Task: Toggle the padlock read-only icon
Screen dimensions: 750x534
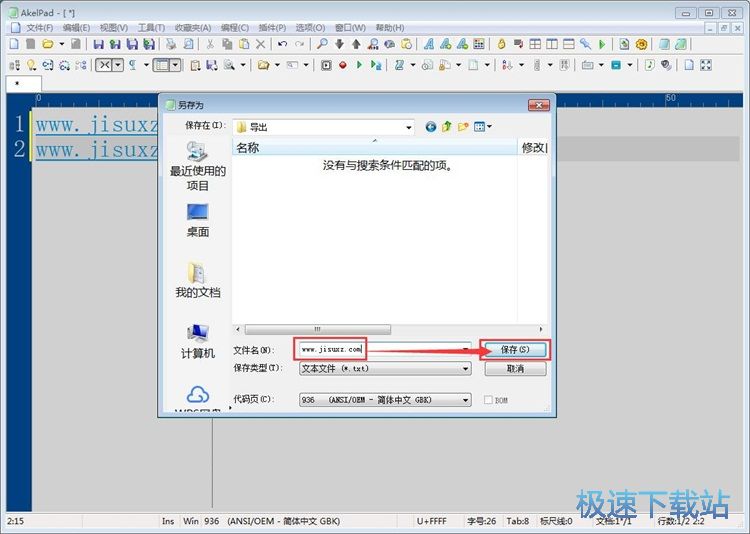Action: [x=501, y=44]
